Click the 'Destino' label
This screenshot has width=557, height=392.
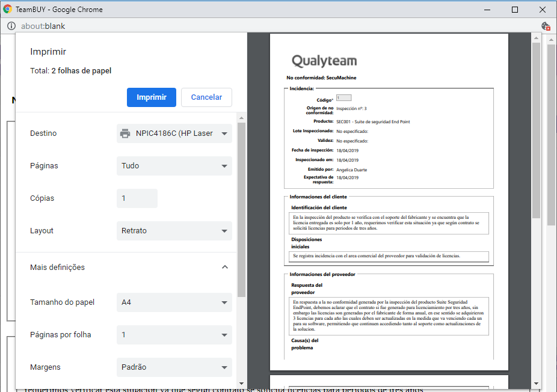pyautogui.click(x=43, y=133)
